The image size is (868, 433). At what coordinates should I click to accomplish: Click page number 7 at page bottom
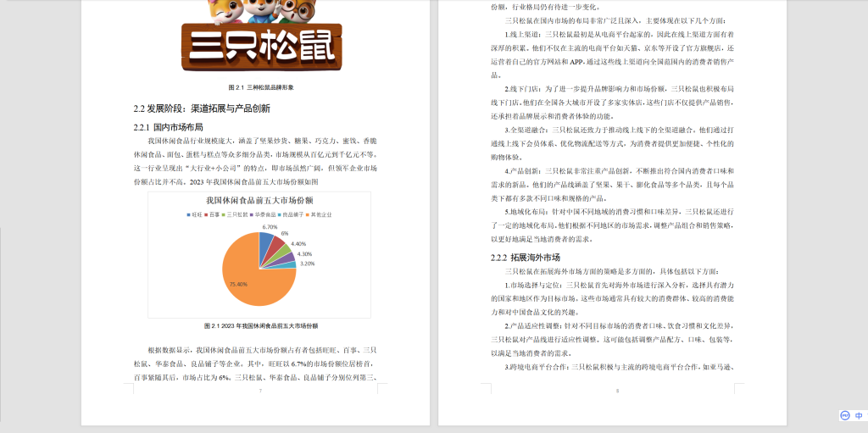point(260,391)
